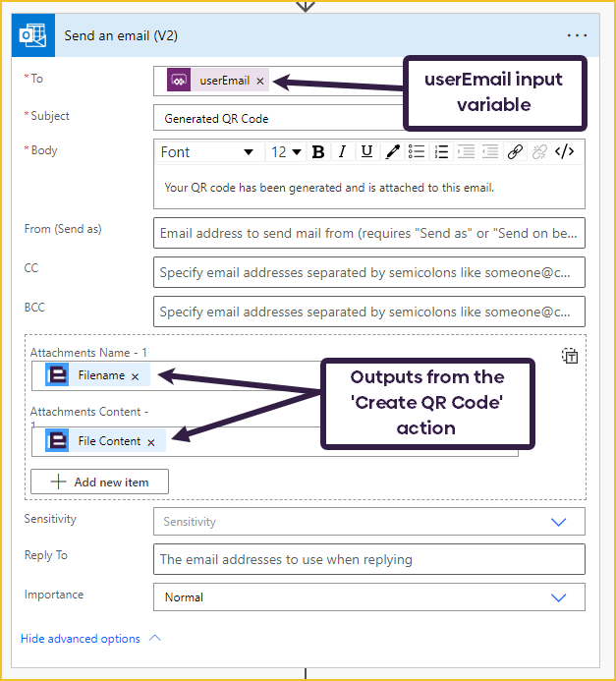The image size is (616, 681).
Task: Toggle underline formatting in body toolbar
Action: (366, 151)
